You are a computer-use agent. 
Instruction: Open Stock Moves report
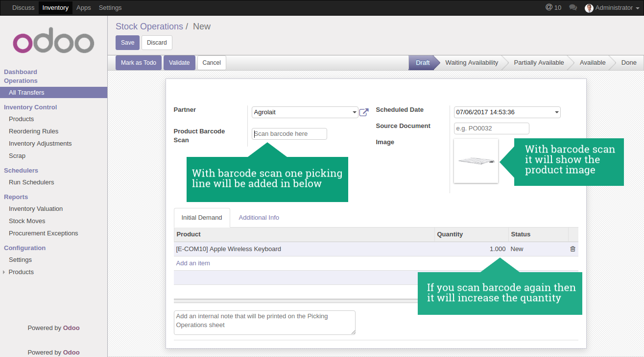tap(27, 221)
